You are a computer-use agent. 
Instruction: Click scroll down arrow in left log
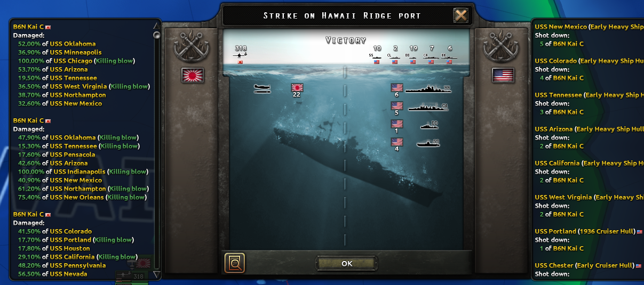(x=156, y=274)
